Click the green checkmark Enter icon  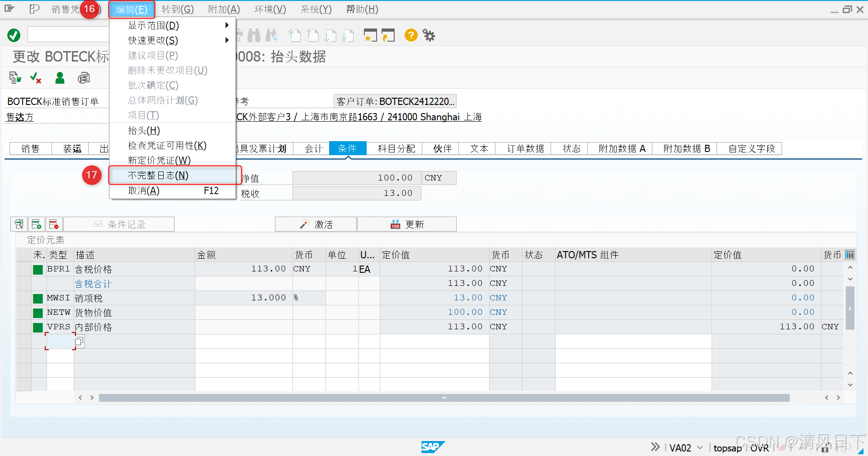14,35
